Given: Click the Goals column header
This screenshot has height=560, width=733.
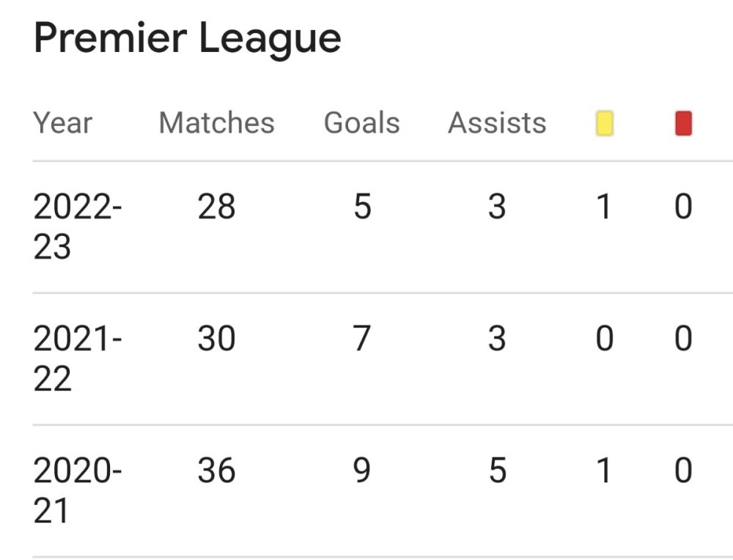Looking at the screenshot, I should (x=362, y=123).
